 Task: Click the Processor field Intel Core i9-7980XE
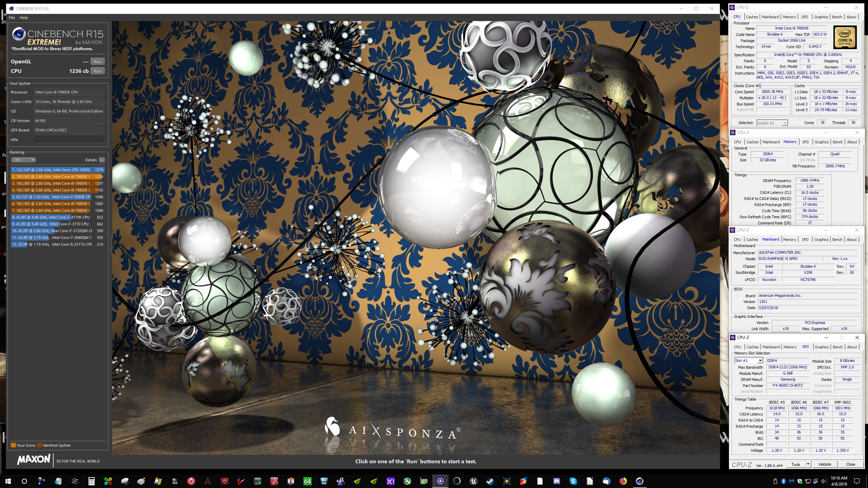(x=69, y=92)
